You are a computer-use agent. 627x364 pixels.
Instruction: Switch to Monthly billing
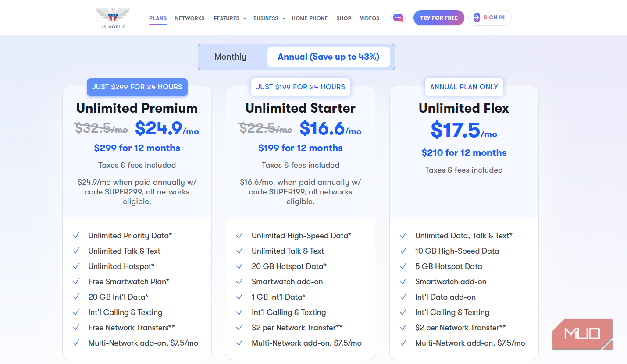[x=230, y=57]
